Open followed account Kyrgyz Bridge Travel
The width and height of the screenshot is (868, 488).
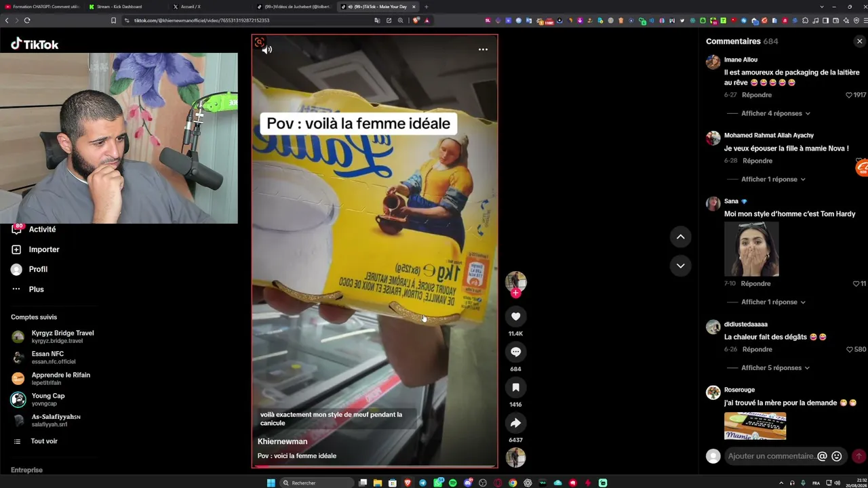click(53, 336)
